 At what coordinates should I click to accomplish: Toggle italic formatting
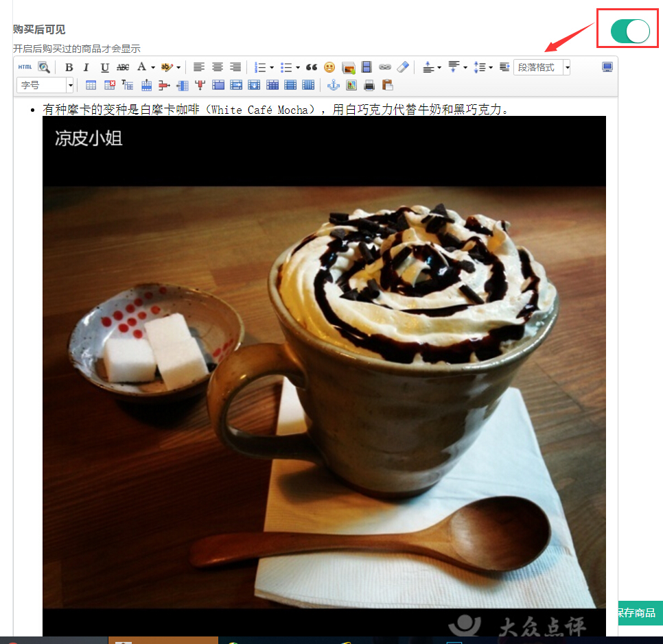click(x=86, y=67)
